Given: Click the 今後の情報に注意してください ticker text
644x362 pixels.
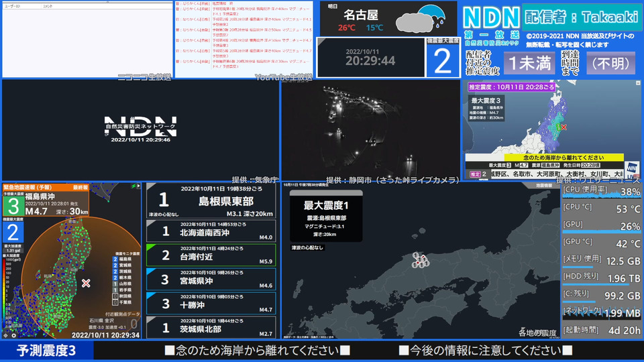Looking at the screenshot, I should (x=486, y=350).
